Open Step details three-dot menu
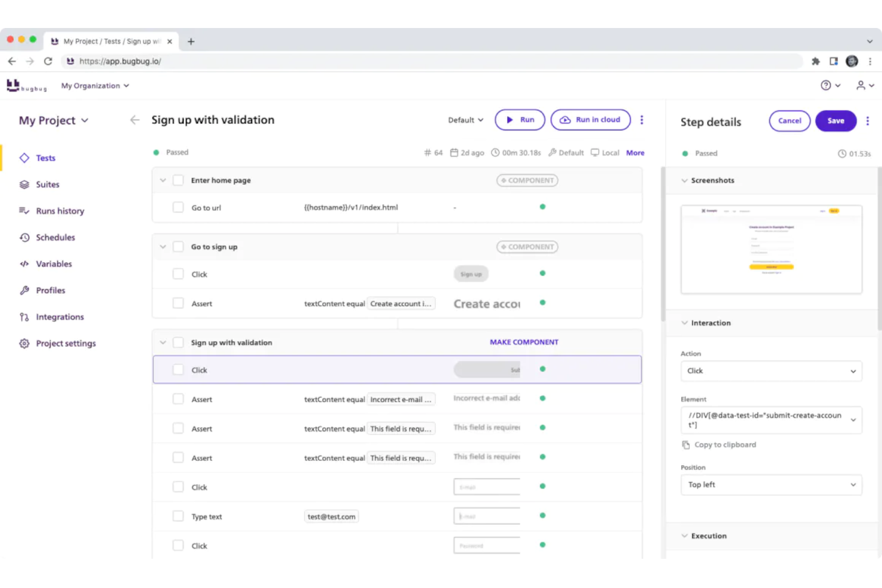 click(868, 121)
